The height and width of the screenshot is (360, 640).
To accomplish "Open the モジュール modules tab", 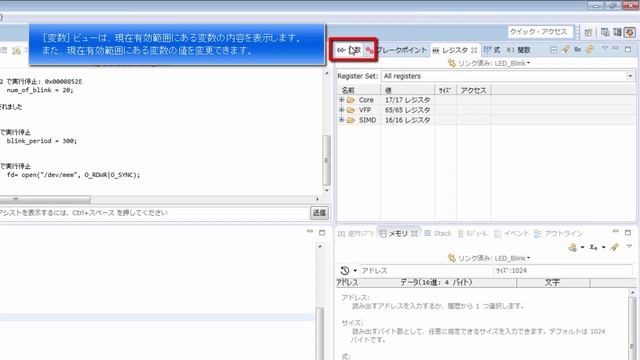I will tap(473, 233).
